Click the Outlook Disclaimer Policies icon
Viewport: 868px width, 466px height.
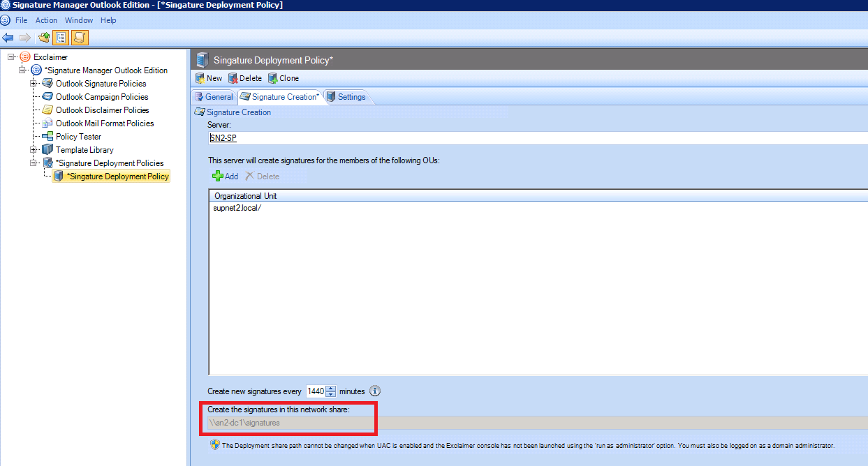pos(47,110)
